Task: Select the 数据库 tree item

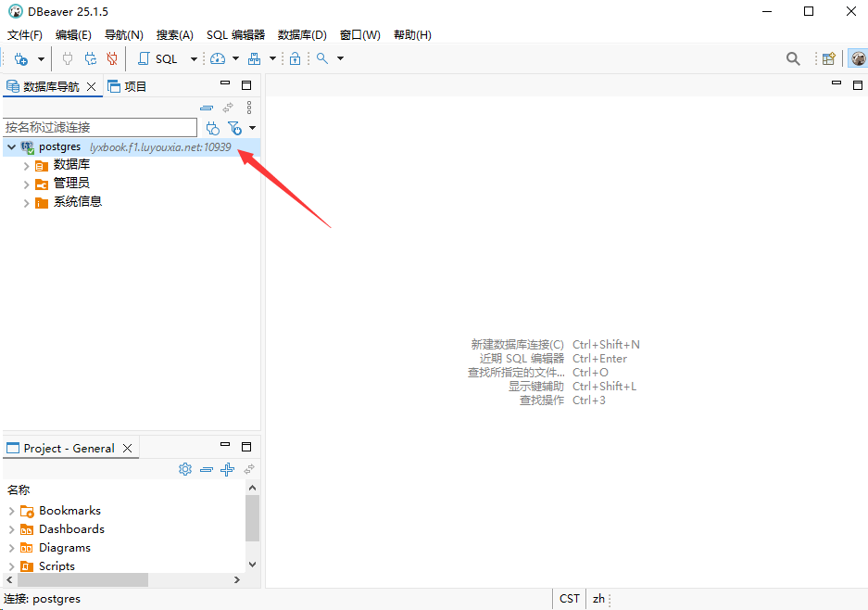Action: [x=71, y=164]
